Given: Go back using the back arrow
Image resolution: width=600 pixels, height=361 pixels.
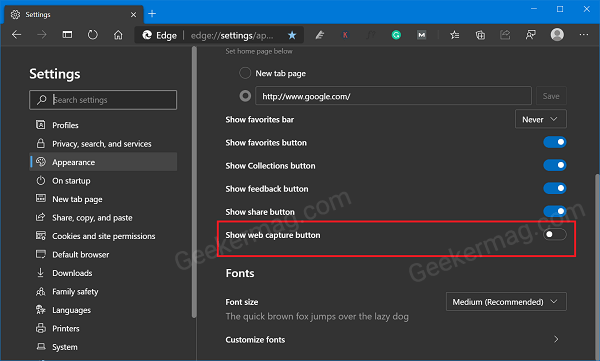Looking at the screenshot, I should click(16, 35).
